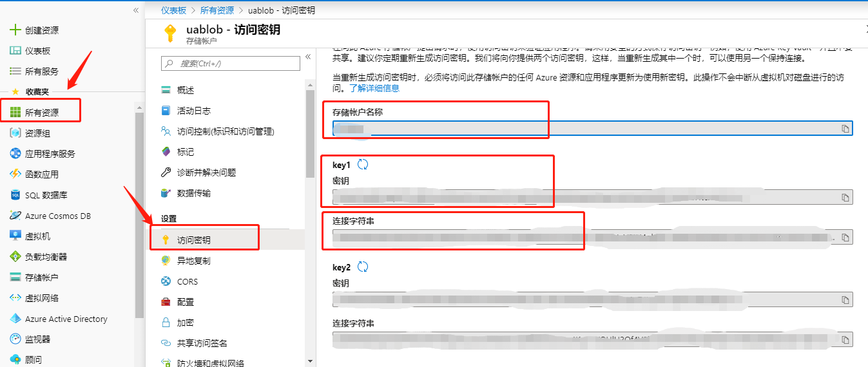This screenshot has height=367, width=868.
Task: Select Access Keys (访问密钥) menu item
Action: coord(226,240)
